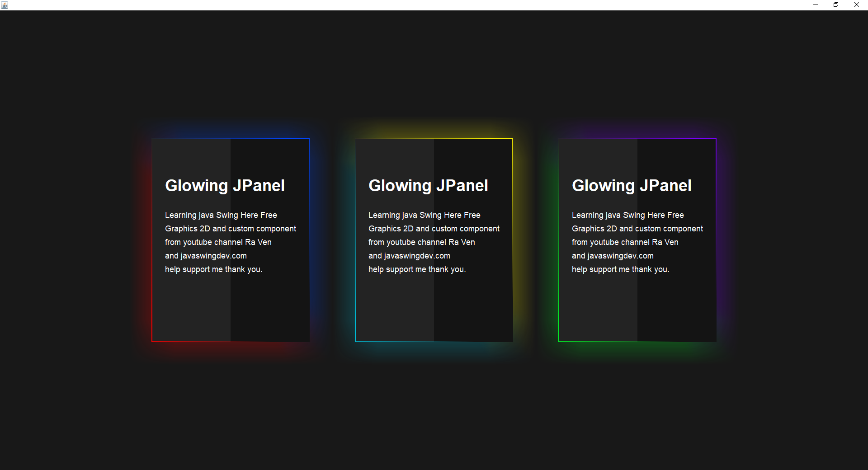Select the yellow-bordered Glowing JPanel card
The image size is (868, 470).
point(434,240)
